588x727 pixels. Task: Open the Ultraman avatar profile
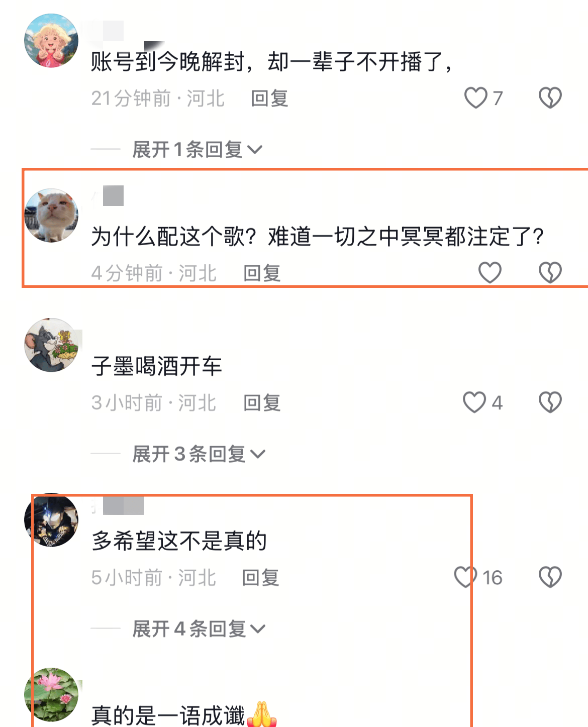[51, 520]
